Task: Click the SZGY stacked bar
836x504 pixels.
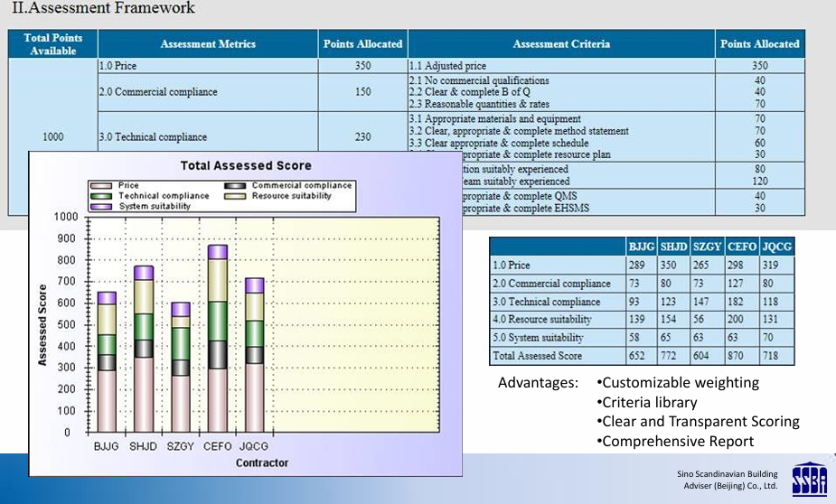Action: [180, 367]
